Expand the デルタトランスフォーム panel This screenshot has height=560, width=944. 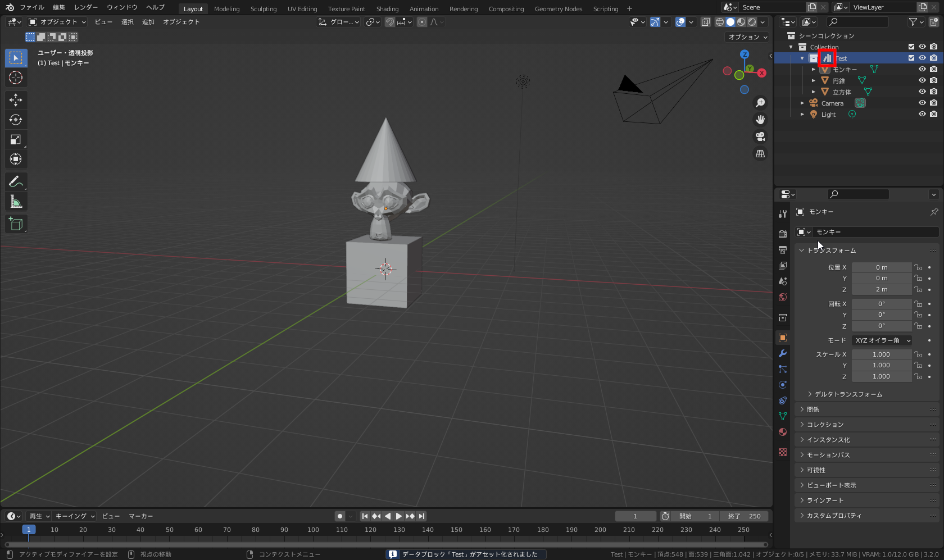pos(848,394)
